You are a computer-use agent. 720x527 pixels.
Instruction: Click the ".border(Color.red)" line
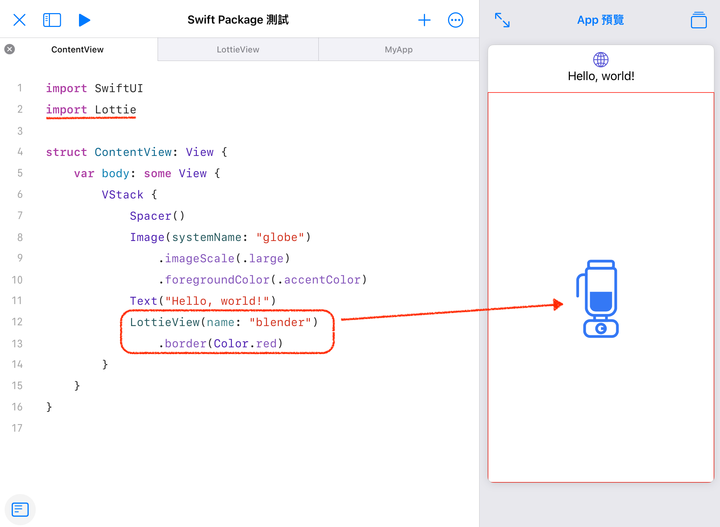click(x=220, y=343)
